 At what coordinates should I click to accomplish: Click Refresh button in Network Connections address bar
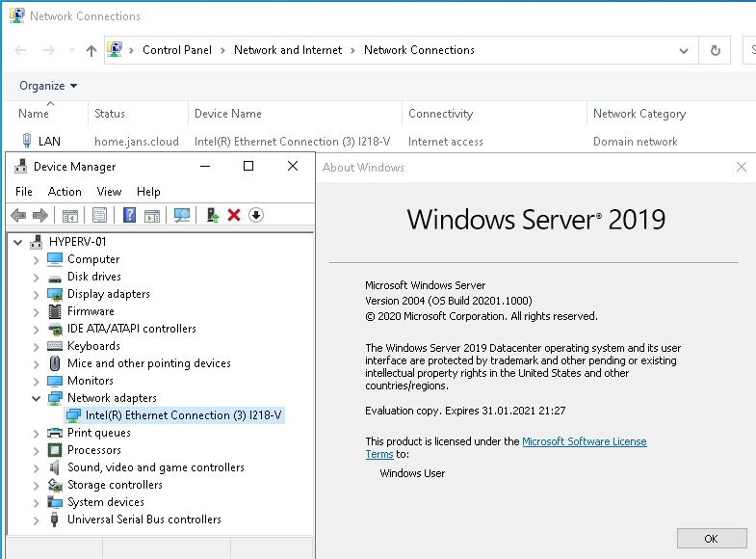coord(716,50)
